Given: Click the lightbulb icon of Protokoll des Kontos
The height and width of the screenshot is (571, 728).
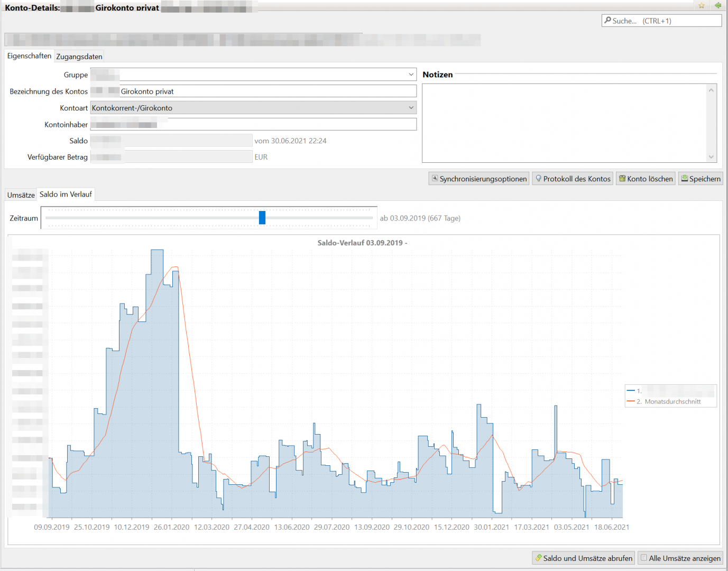Looking at the screenshot, I should tap(538, 179).
